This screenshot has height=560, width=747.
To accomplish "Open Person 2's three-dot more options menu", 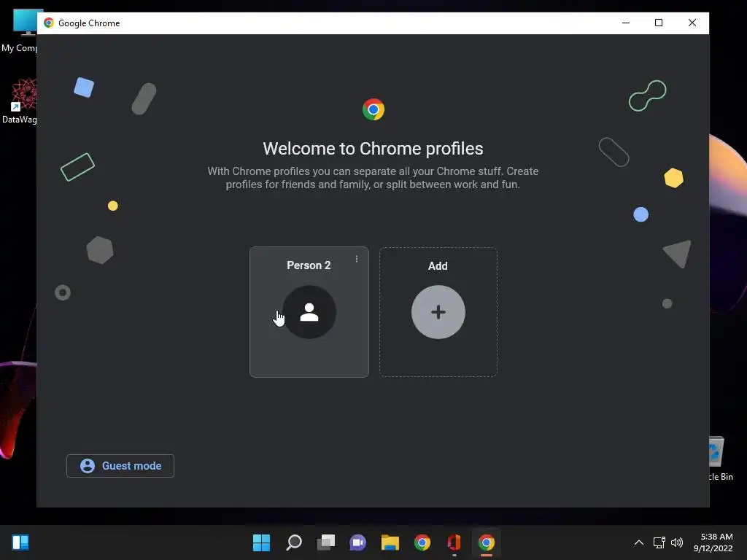I will tap(356, 259).
